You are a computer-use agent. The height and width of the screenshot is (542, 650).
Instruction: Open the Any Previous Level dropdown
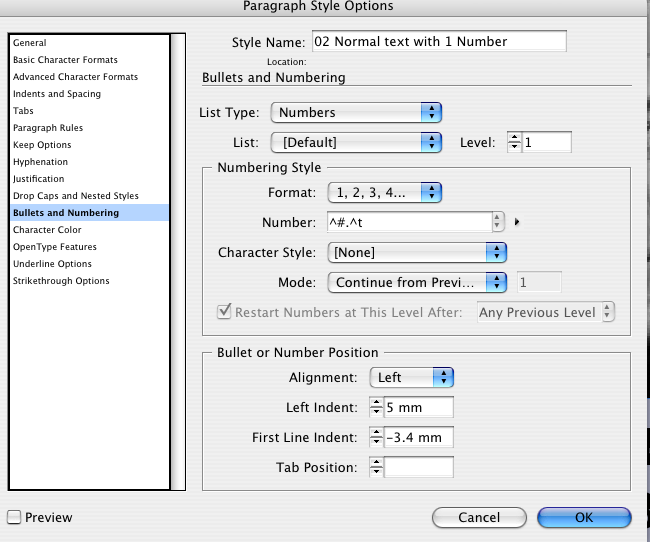(x=546, y=312)
